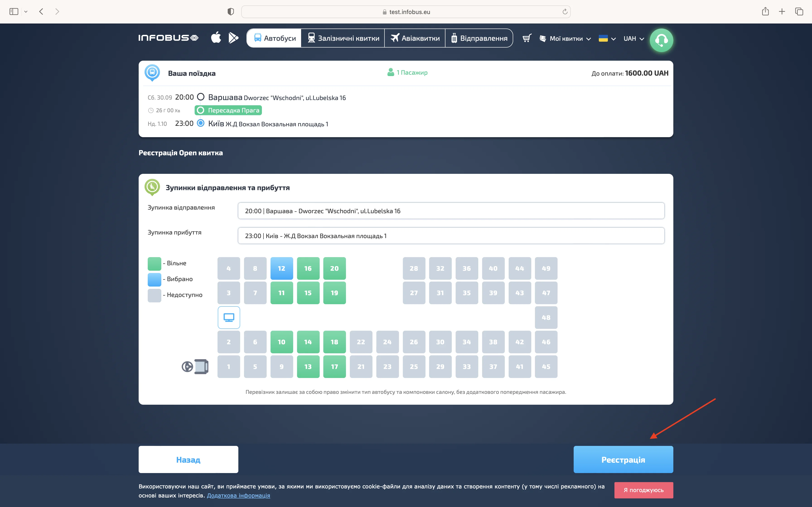Click the green support headset icon
The width and height of the screenshot is (812, 507).
coord(661,40)
